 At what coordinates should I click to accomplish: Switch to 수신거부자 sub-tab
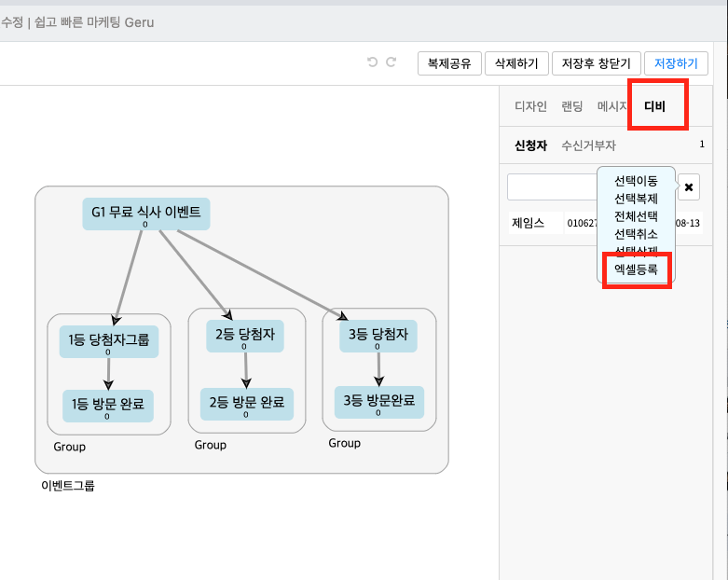pos(587,145)
